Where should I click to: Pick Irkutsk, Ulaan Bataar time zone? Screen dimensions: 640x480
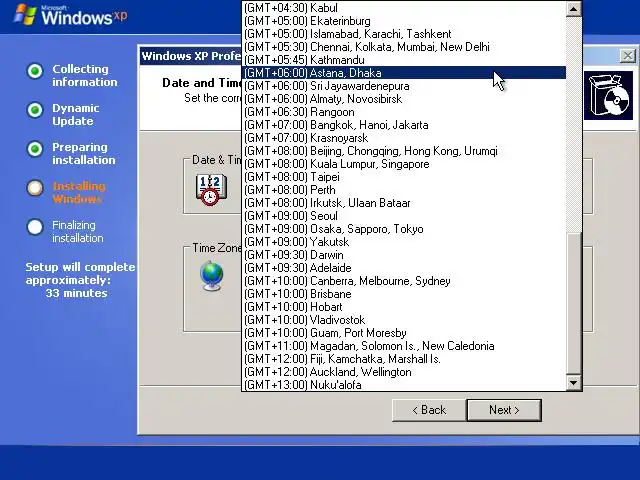tap(404, 203)
